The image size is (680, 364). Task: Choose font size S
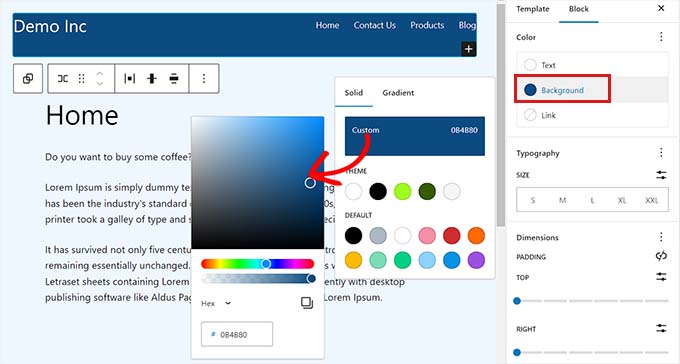pyautogui.click(x=533, y=200)
